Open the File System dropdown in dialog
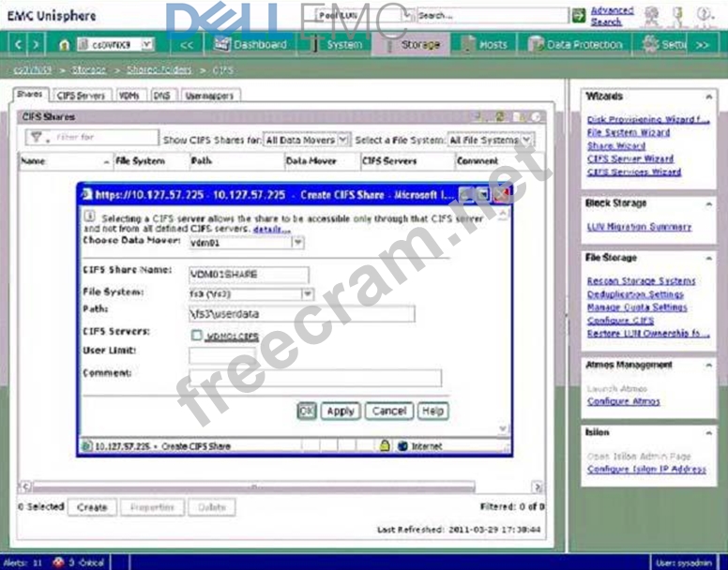This screenshot has width=728, height=570. coord(307,294)
